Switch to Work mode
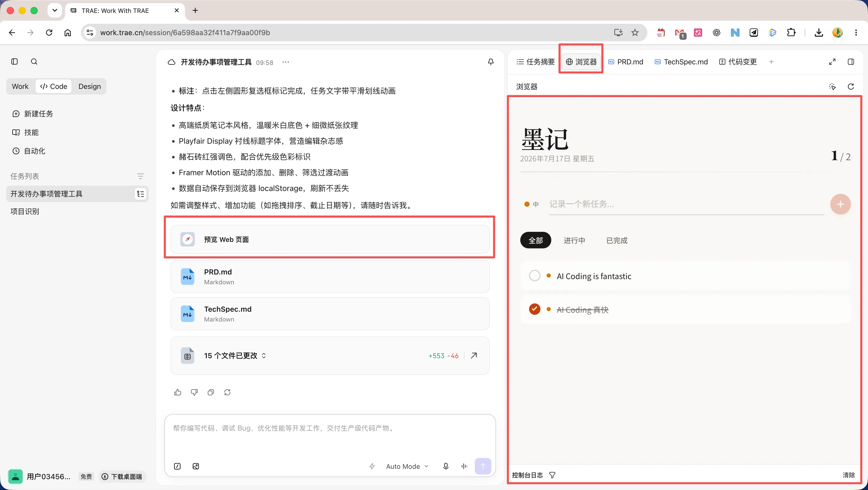This screenshot has height=490, width=868. tap(20, 86)
